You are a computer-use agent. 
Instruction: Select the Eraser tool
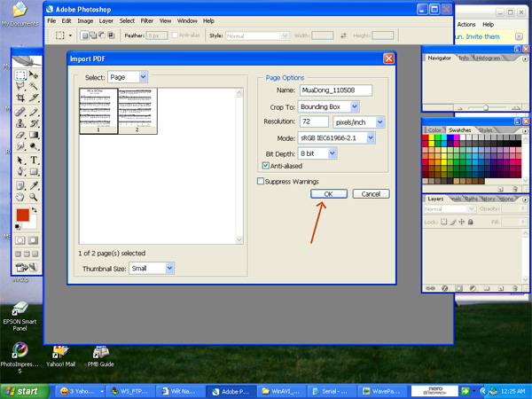pos(20,135)
